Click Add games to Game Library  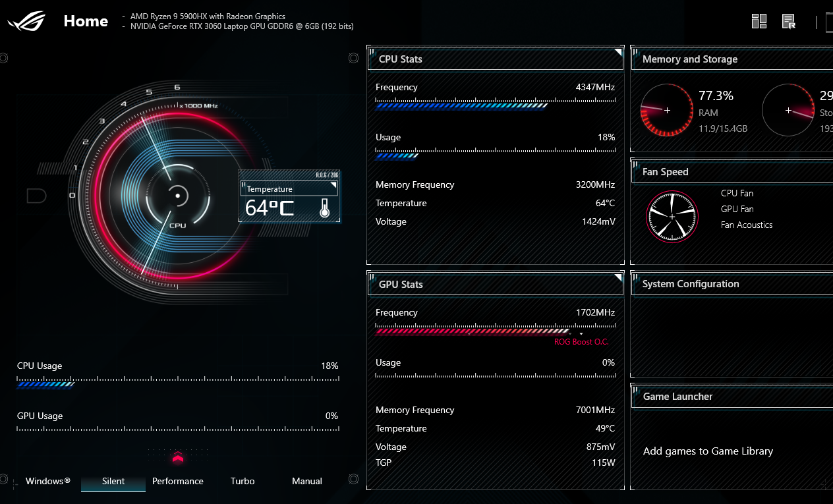[708, 451]
